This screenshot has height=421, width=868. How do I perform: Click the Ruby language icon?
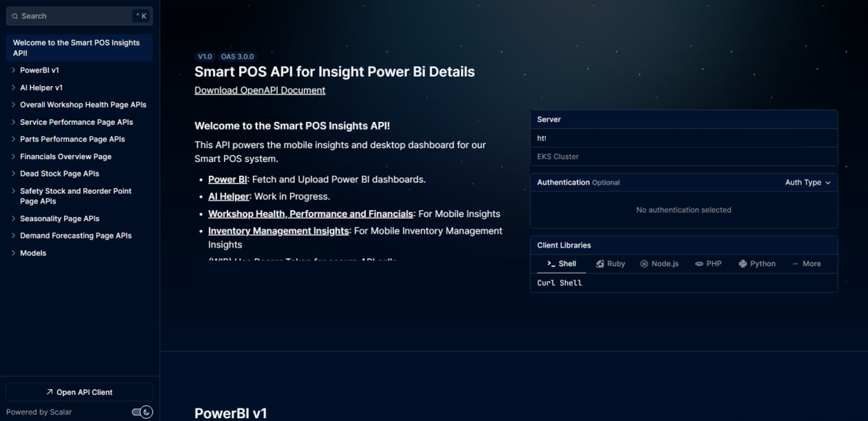point(600,264)
